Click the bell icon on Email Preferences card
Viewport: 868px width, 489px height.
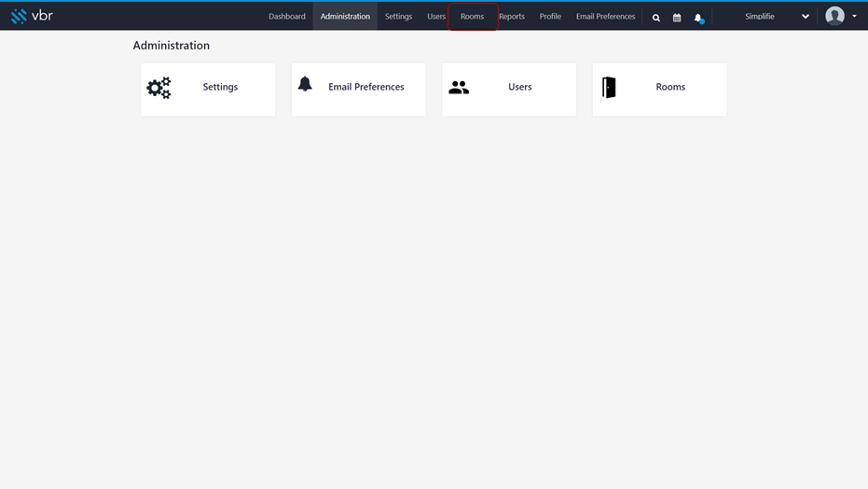(x=305, y=84)
